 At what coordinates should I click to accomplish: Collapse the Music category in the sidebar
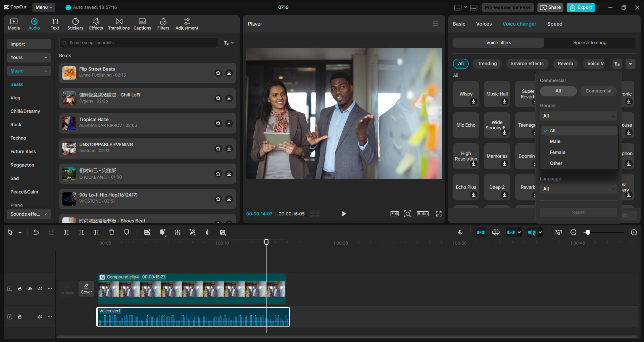pos(46,71)
